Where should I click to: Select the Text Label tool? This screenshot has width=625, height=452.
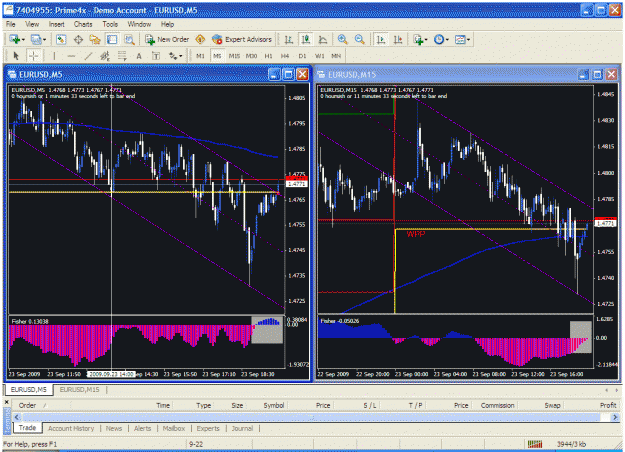tap(156, 56)
